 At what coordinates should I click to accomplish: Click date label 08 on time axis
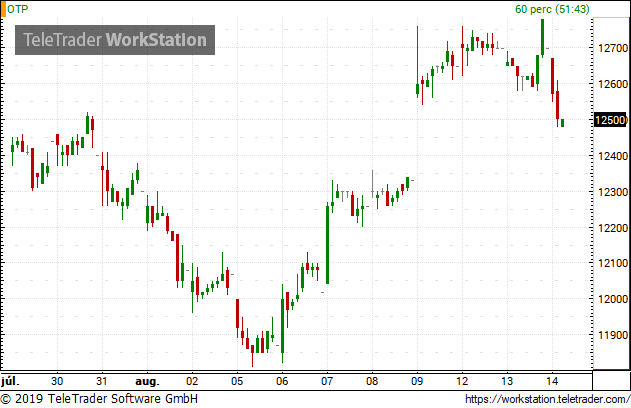[x=372, y=381]
